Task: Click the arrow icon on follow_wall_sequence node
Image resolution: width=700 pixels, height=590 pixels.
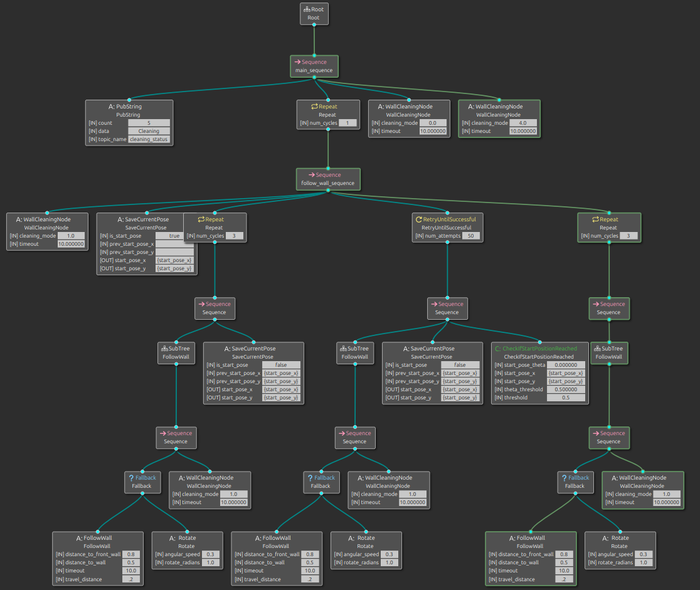Action: point(310,175)
